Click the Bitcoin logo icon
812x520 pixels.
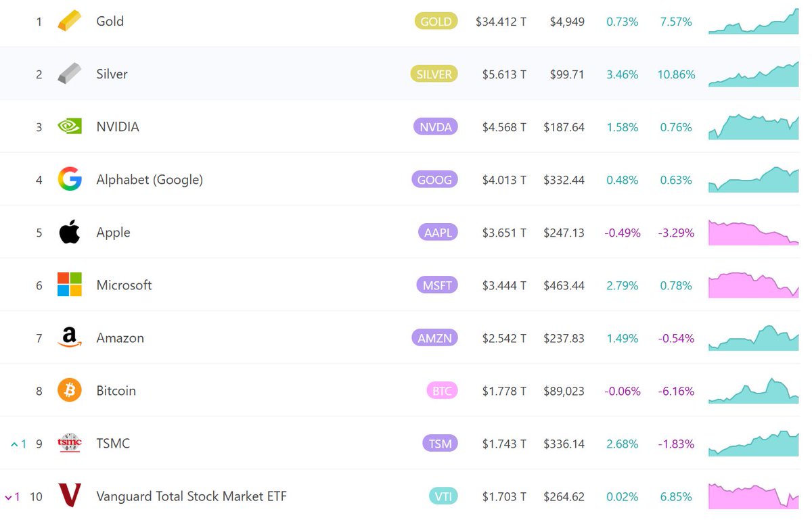click(69, 390)
